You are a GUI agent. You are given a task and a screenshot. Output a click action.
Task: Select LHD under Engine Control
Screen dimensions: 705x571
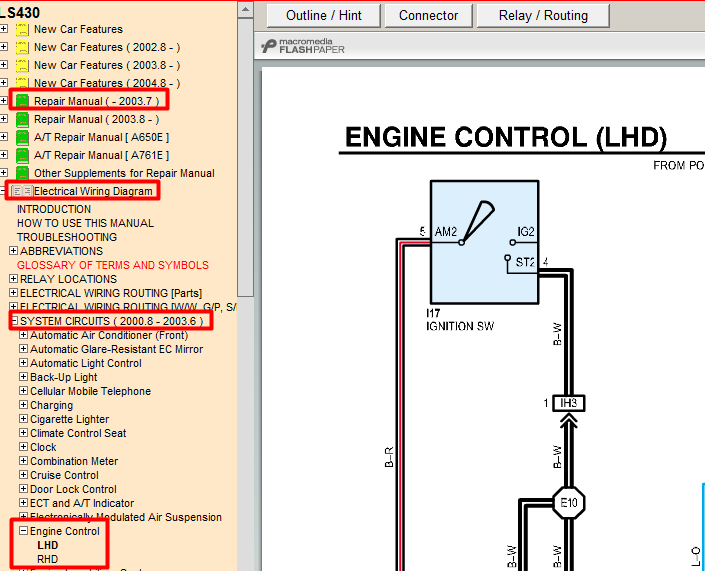coord(48,545)
